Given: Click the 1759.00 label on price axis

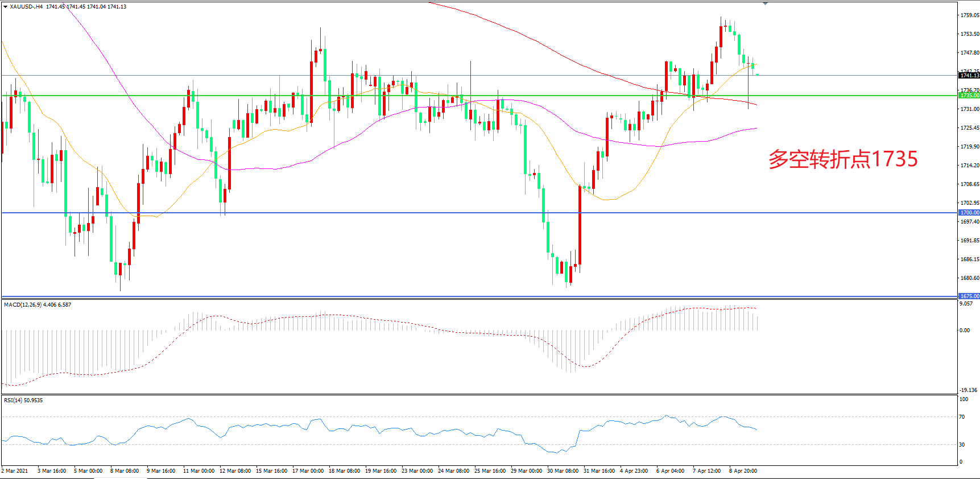Looking at the screenshot, I should (x=969, y=15).
